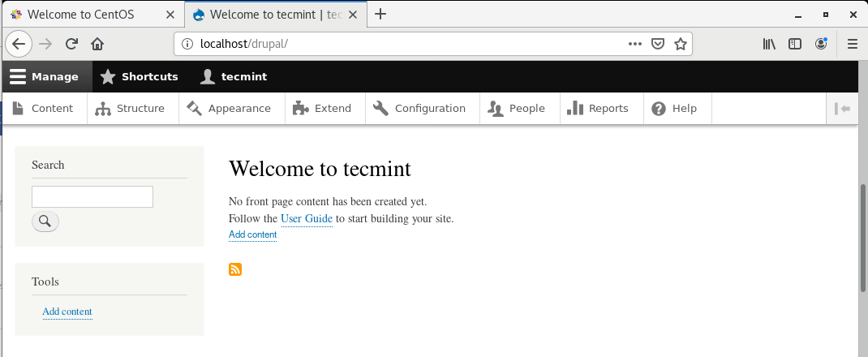
Task: Open the Drupal Help page
Action: 677,109
